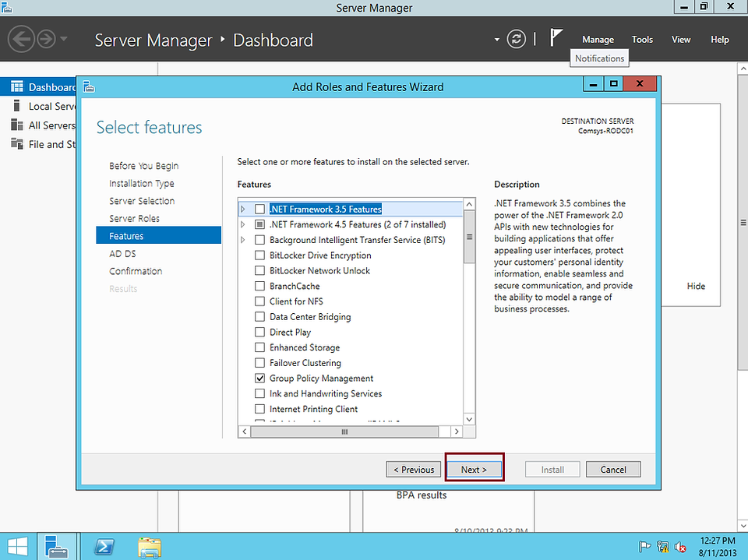Check .NET Framework 3.5 Features checkbox
This screenshot has width=748, height=560.
(x=259, y=209)
